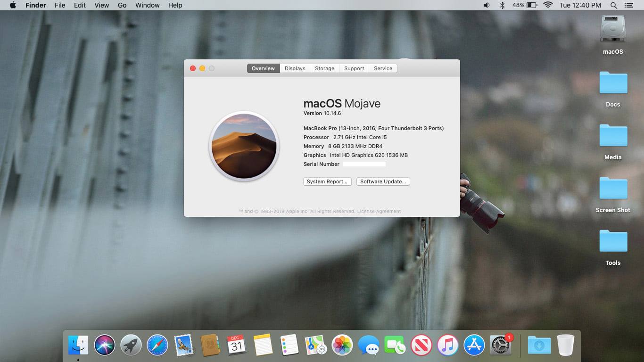The width and height of the screenshot is (644, 362).
Task: Open Messages from the Dock
Action: click(369, 345)
